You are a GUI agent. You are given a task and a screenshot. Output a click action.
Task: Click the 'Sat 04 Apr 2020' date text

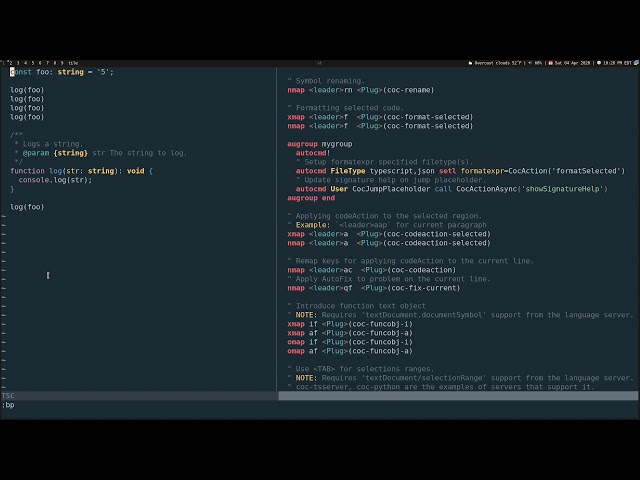(x=572, y=63)
